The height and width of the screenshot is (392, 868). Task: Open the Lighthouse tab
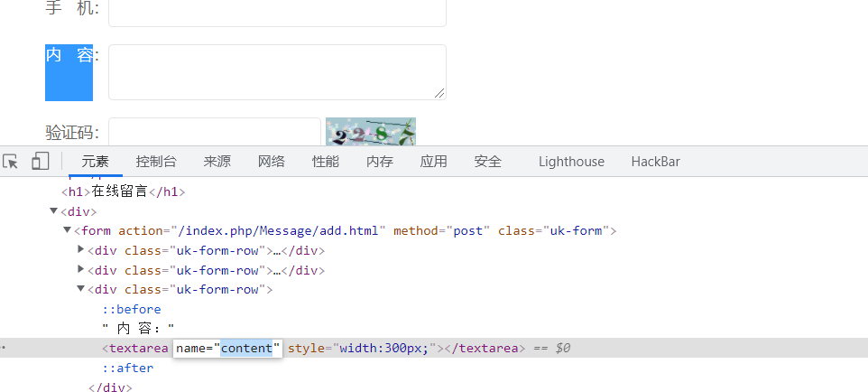click(x=571, y=162)
